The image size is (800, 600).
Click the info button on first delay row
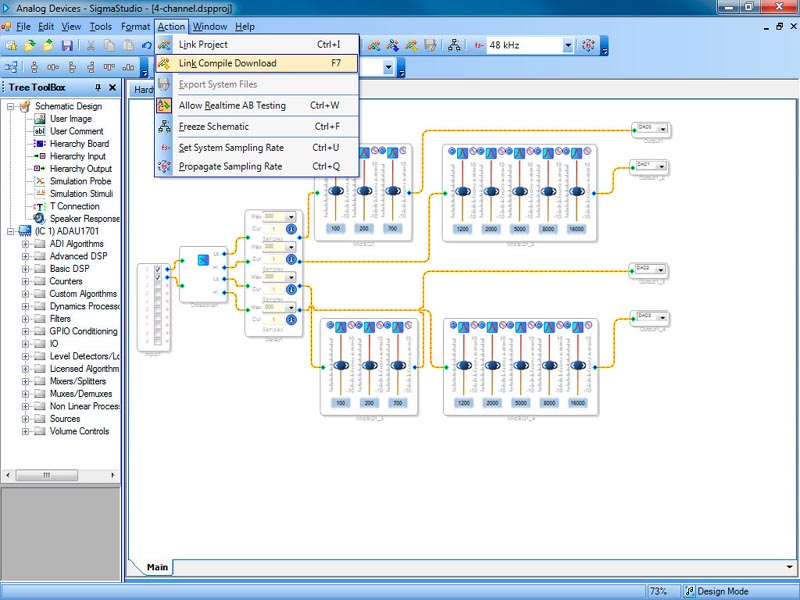291,230
